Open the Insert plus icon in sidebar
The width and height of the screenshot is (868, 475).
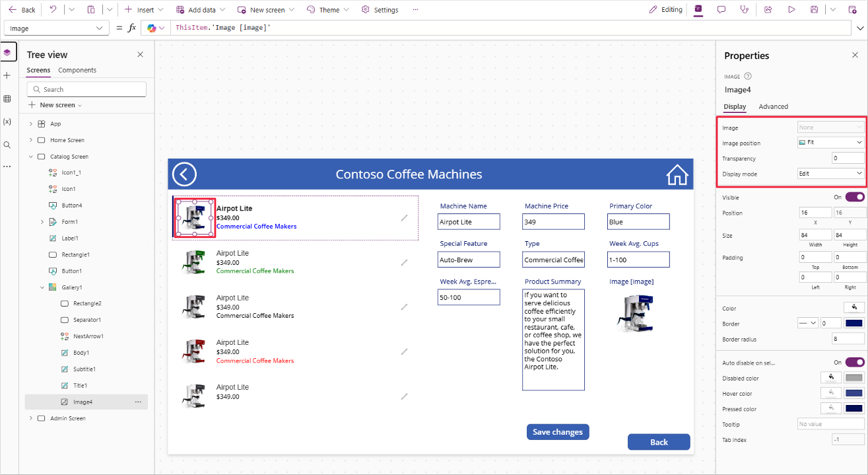[7, 76]
